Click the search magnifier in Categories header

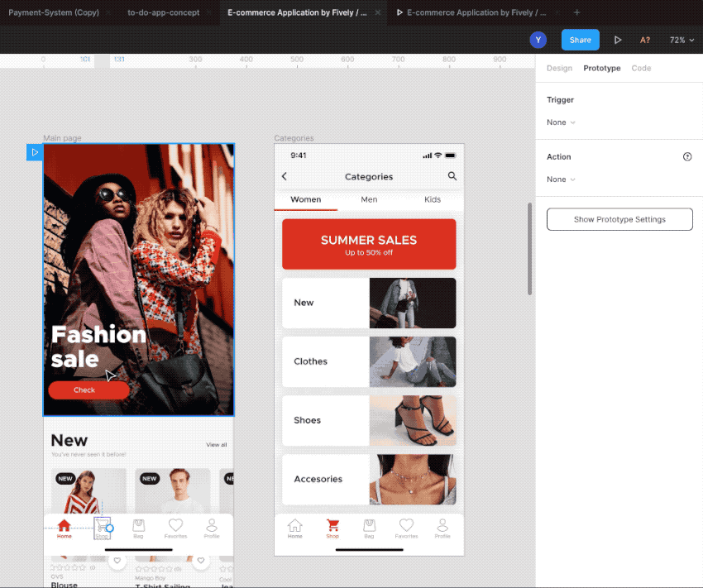click(x=452, y=176)
